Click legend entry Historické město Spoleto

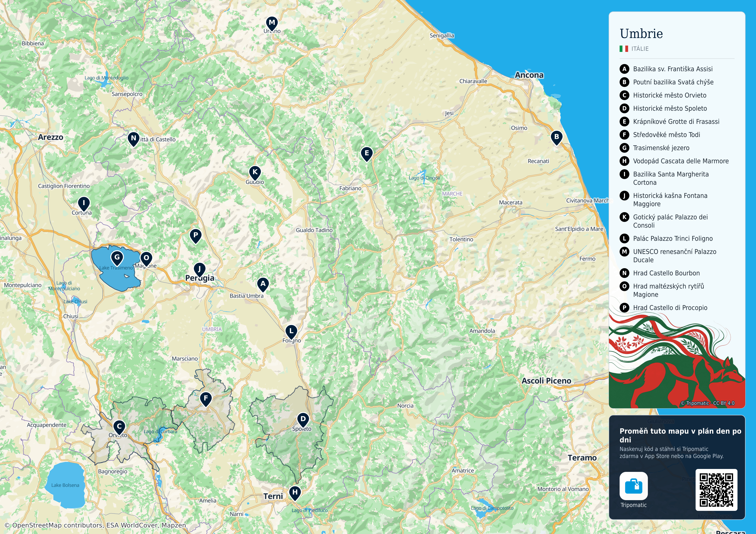[663, 108]
